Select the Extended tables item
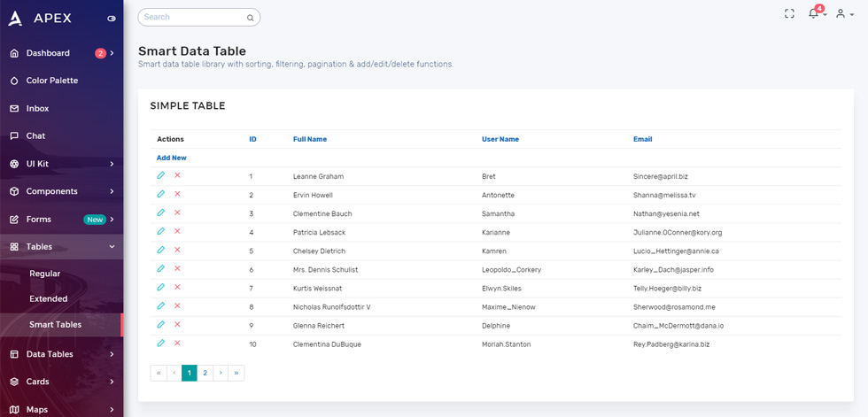Image resolution: width=868 pixels, height=417 pixels. (48, 298)
